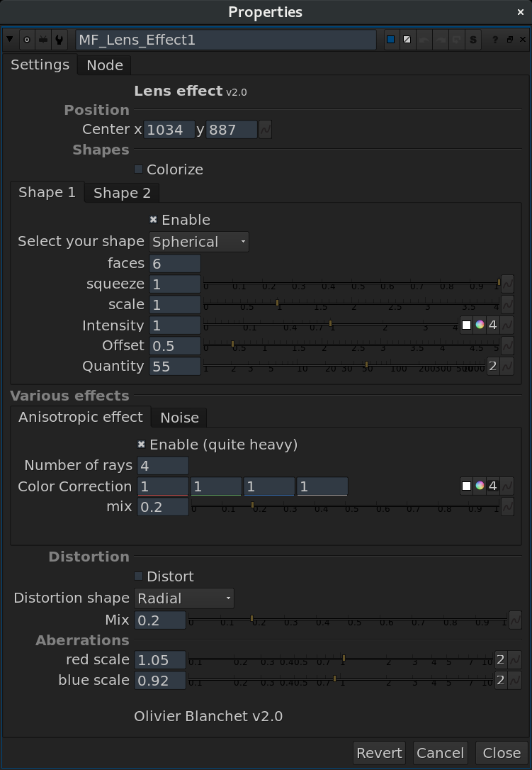This screenshot has height=770, width=532.
Task: Click the Revert button
Action: click(x=379, y=753)
